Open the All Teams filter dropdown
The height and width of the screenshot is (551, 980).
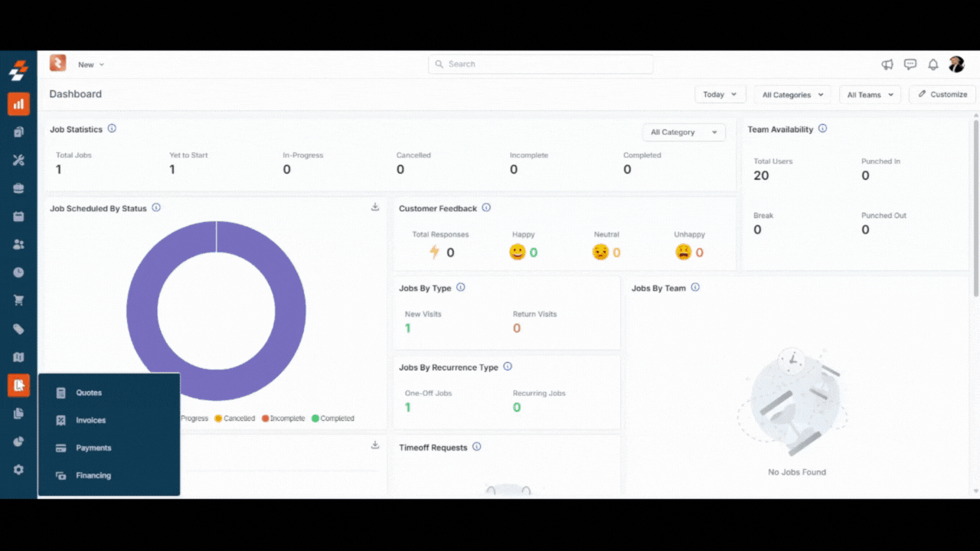[871, 95]
